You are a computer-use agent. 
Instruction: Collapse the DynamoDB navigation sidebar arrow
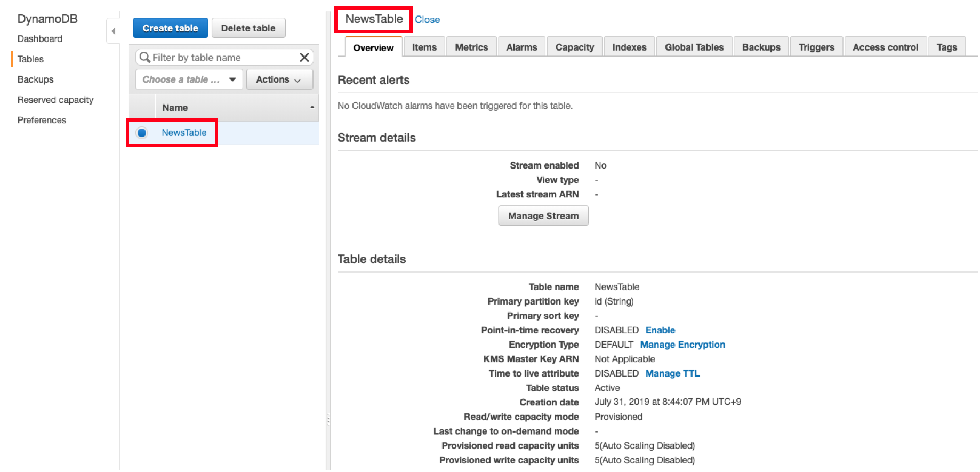(x=113, y=31)
